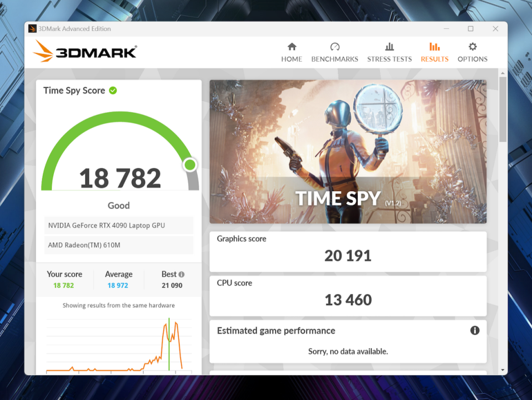Image resolution: width=532 pixels, height=400 pixels.
Task: Click the score gauge indicator knob
Action: (x=190, y=165)
